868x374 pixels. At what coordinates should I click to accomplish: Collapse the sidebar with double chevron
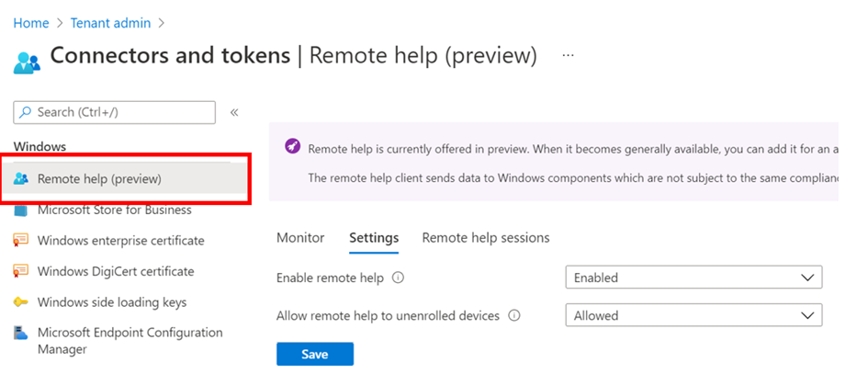(x=234, y=112)
